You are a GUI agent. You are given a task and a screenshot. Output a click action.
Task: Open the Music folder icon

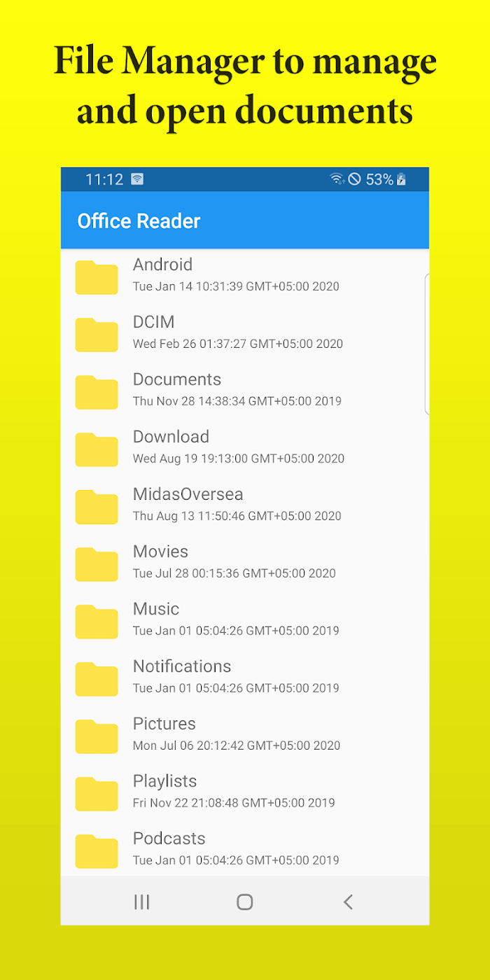[97, 622]
